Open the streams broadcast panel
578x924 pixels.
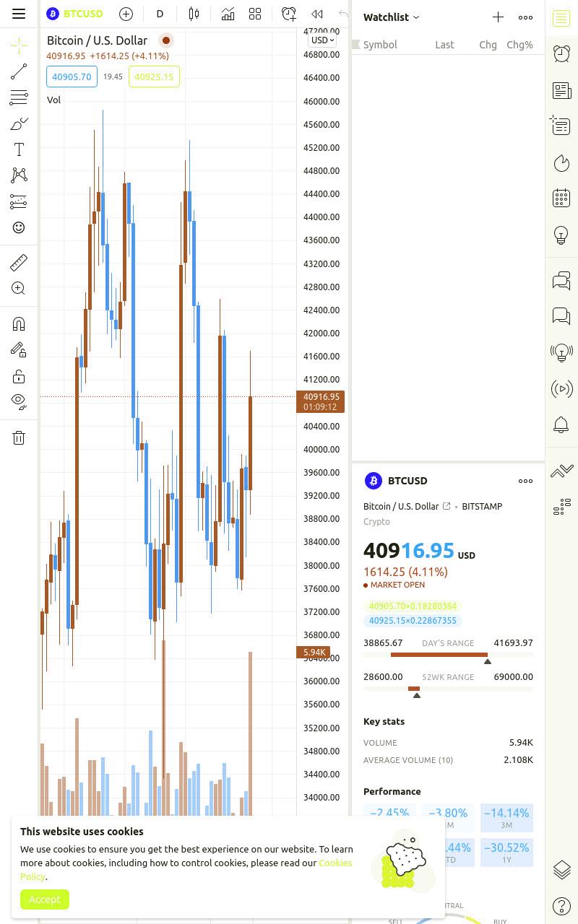click(561, 388)
